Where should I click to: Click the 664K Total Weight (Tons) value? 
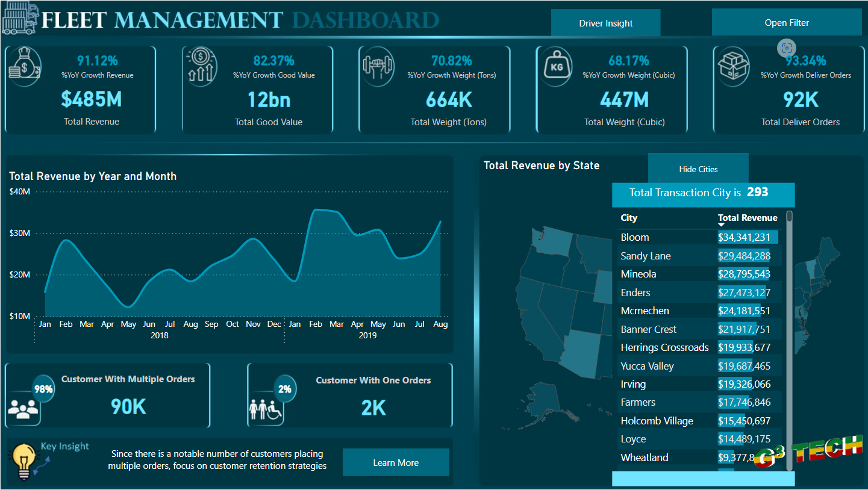[448, 99]
